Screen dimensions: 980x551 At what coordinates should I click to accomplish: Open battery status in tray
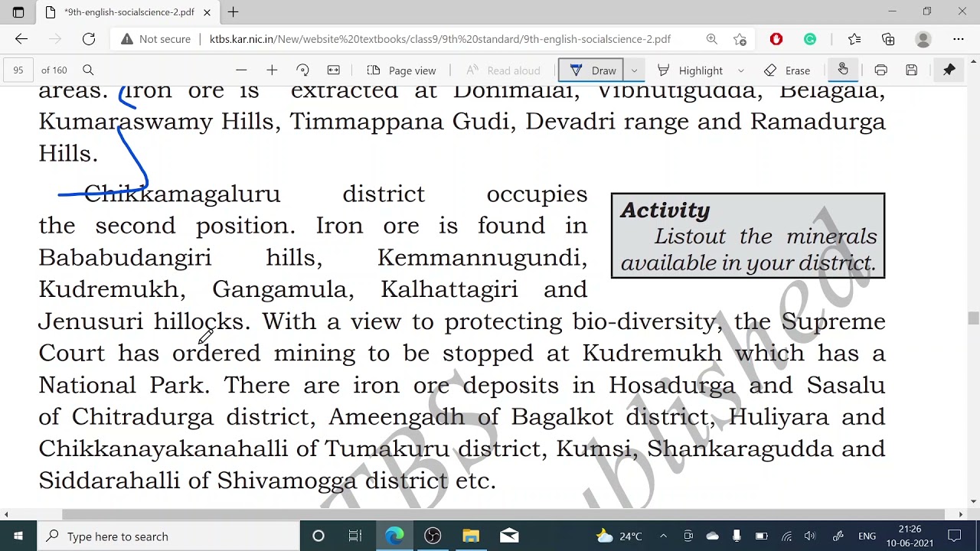761,536
